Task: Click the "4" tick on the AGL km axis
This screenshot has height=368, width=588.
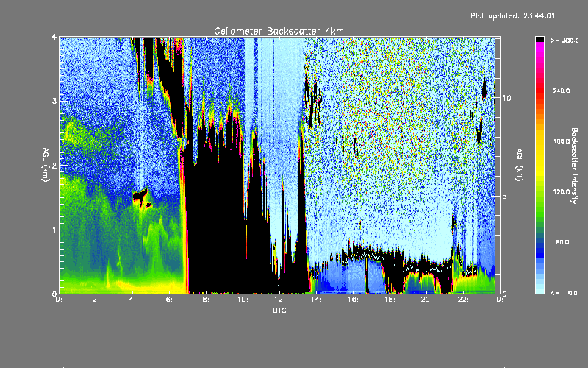Action: click(54, 37)
